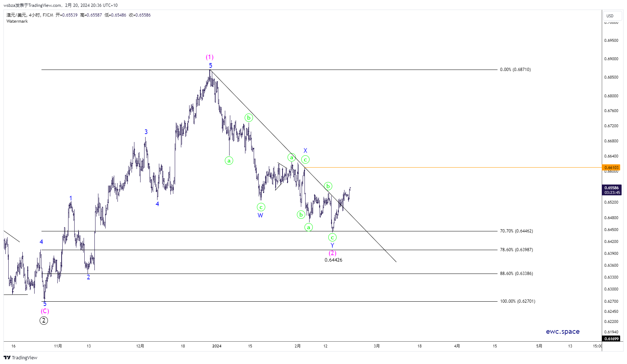Image resolution: width=627 pixels, height=364 pixels.
Task: Click the ewc.space text label
Action: point(563,332)
